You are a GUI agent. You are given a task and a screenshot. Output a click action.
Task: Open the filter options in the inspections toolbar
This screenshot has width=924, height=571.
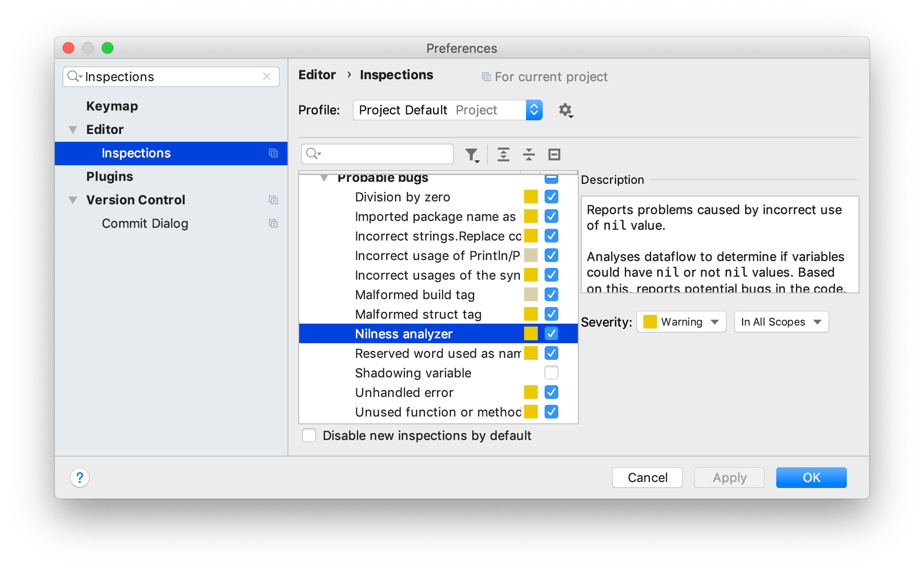tap(471, 154)
